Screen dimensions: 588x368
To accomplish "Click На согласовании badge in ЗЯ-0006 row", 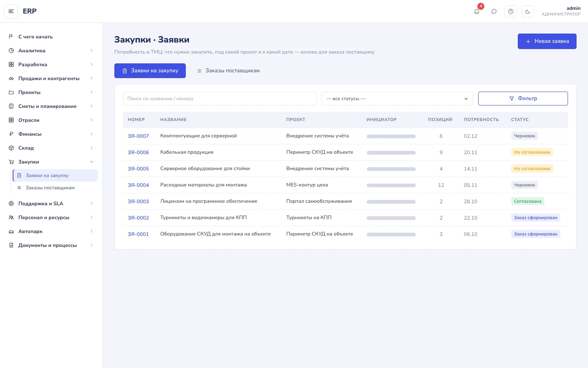I will coord(532,152).
